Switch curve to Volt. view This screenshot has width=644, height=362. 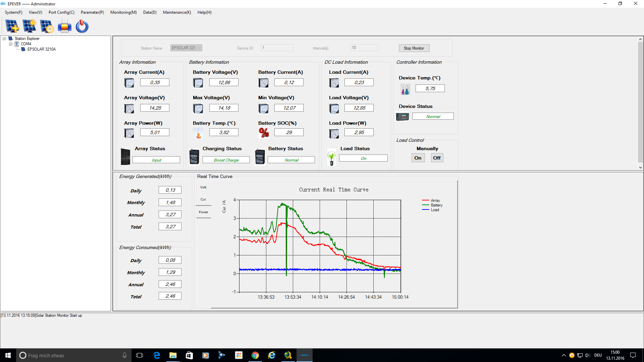pyautogui.click(x=203, y=187)
